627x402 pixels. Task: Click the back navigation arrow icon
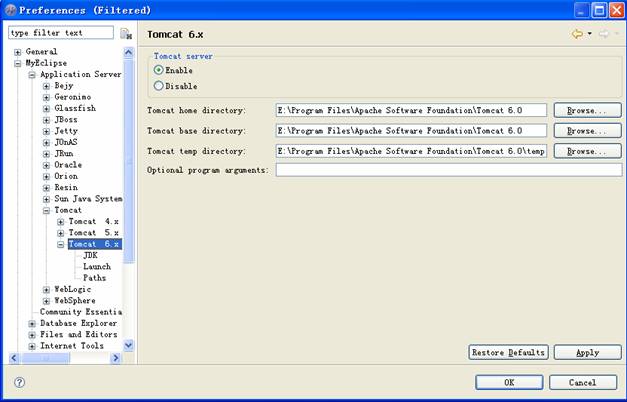click(x=577, y=34)
